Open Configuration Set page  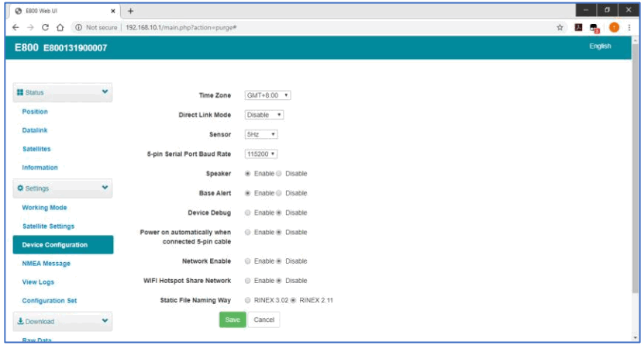point(50,300)
